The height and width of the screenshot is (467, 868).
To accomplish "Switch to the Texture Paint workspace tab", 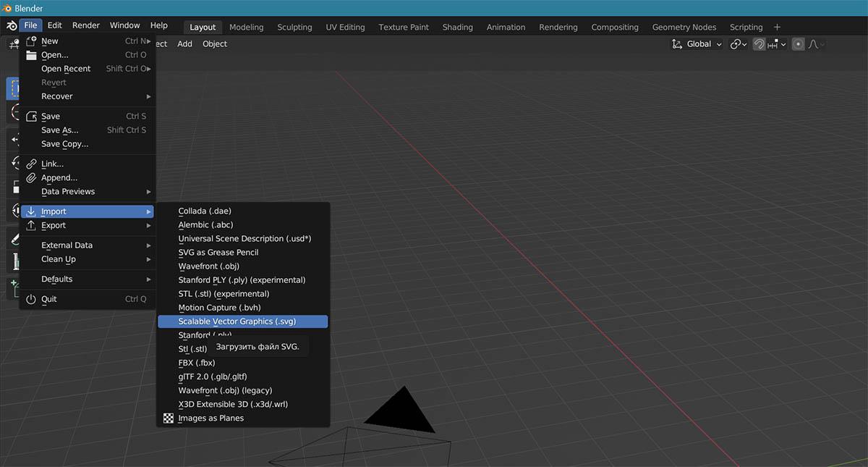I will coord(404,27).
